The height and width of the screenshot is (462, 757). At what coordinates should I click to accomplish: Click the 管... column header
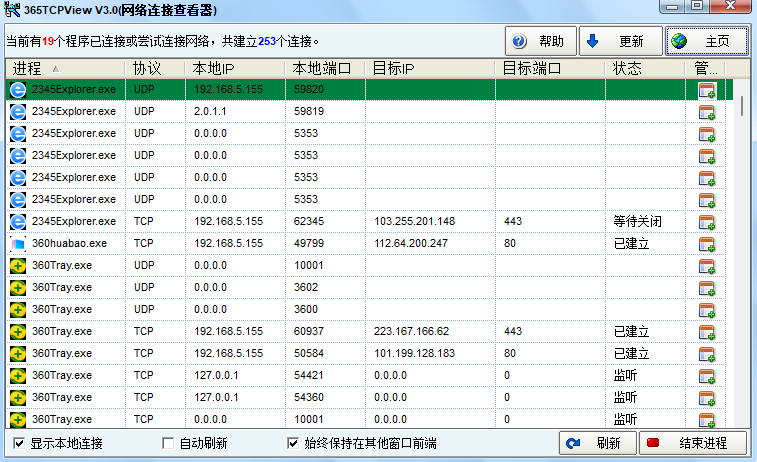705,69
